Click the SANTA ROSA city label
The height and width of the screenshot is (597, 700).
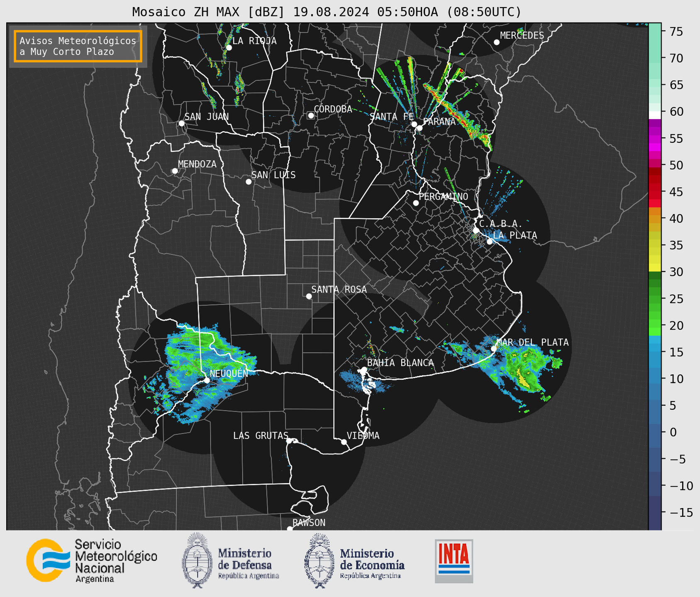point(339,289)
